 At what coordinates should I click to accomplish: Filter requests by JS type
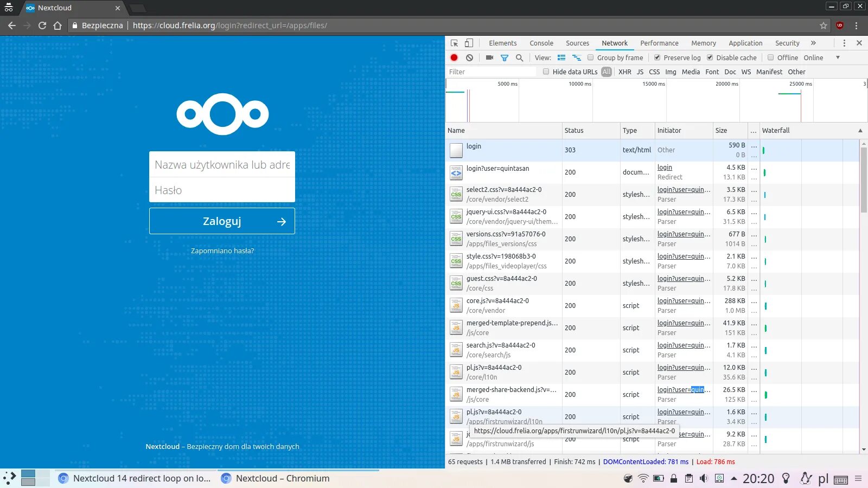(x=640, y=72)
